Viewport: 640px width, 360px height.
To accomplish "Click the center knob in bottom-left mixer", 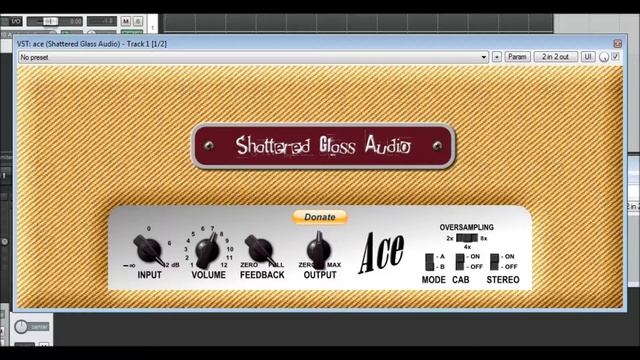I will 21,327.
